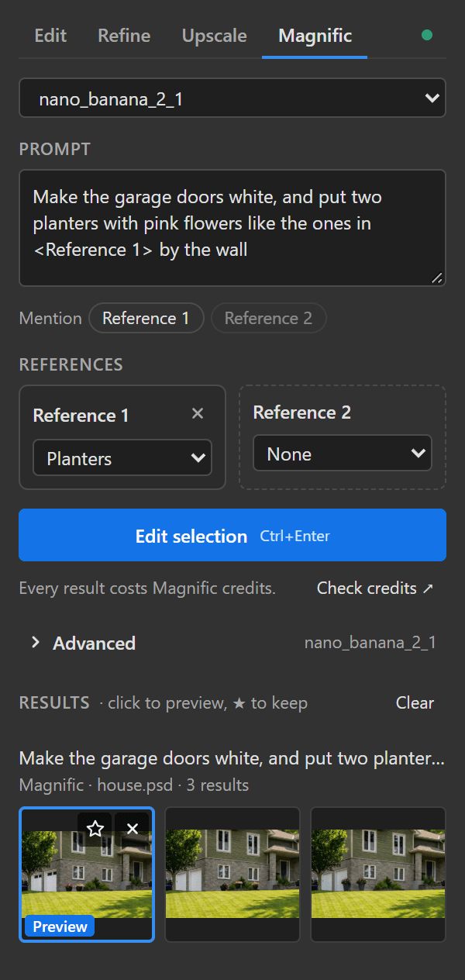
Task: Open the nano_banana_2_1 model dropdown
Action: 232,98
